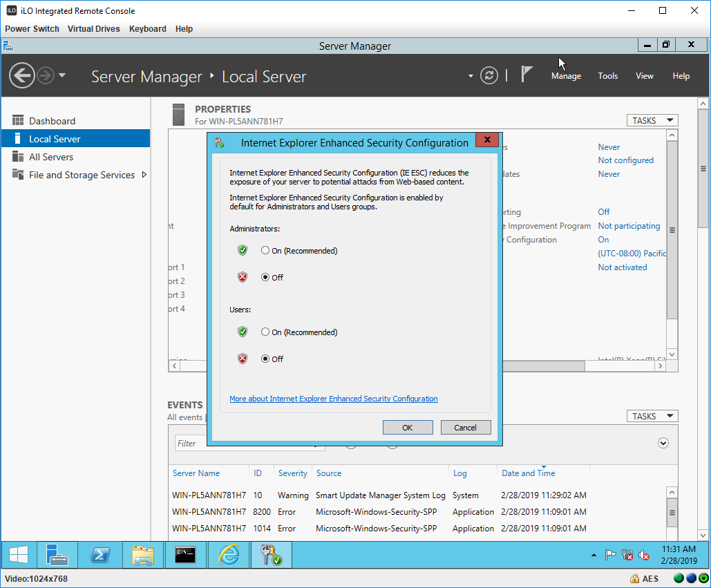Click OK in IE ESC dialog

tap(408, 428)
